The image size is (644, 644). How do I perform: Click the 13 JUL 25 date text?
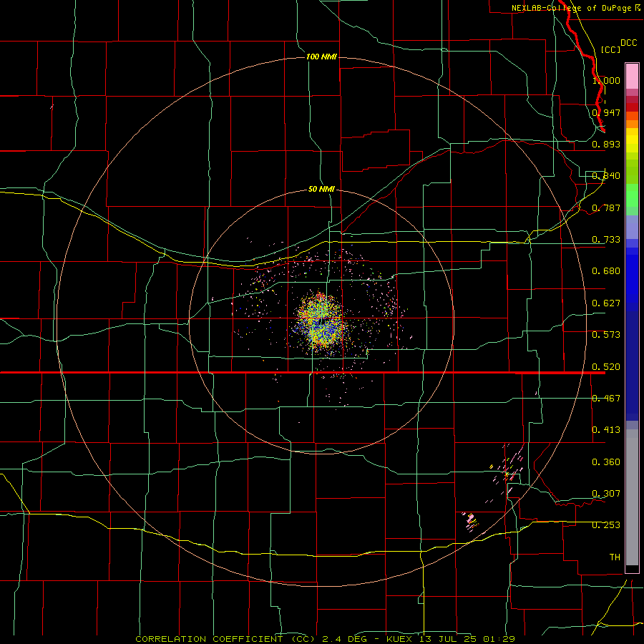pyautogui.click(x=448, y=639)
